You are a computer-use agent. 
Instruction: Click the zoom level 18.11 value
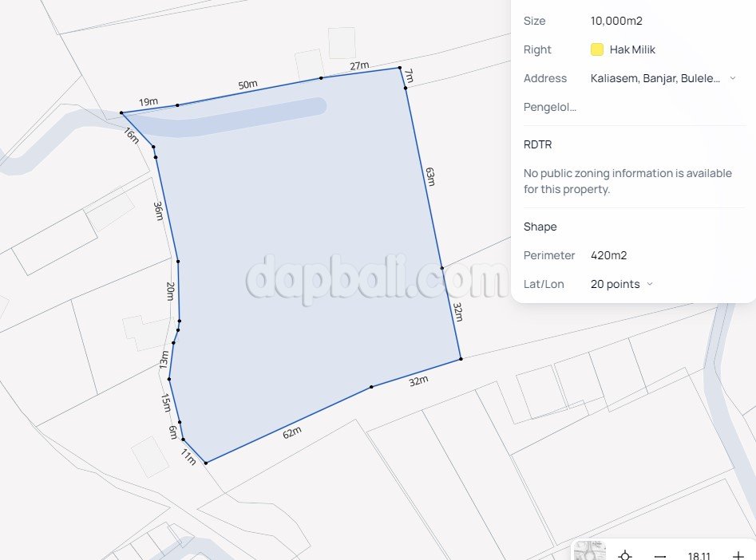tap(699, 556)
